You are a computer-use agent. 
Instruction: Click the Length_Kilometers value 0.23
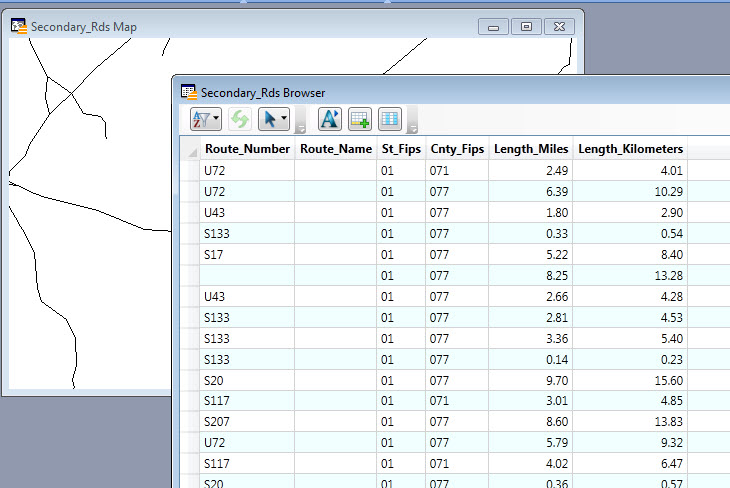pos(630,359)
